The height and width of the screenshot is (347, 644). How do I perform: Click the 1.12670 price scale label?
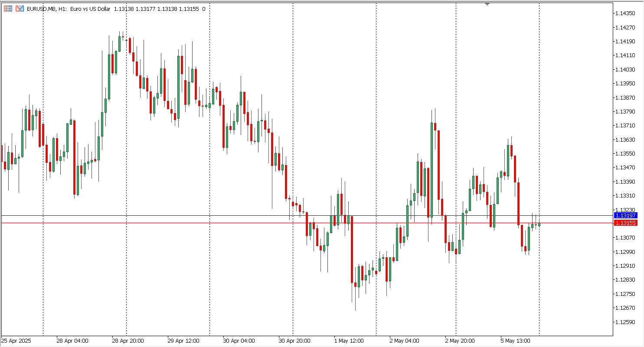coord(626,308)
